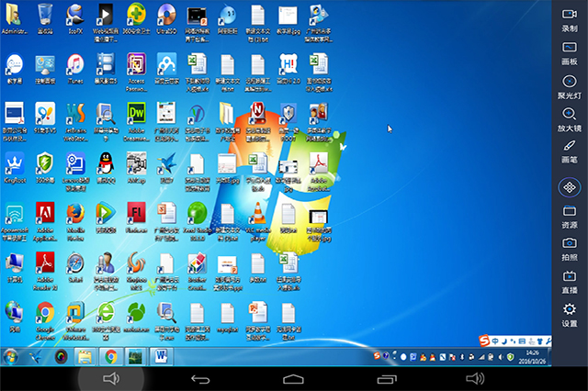Open the 91助手V5 shortcut
The image size is (588, 391).
[x=45, y=118]
